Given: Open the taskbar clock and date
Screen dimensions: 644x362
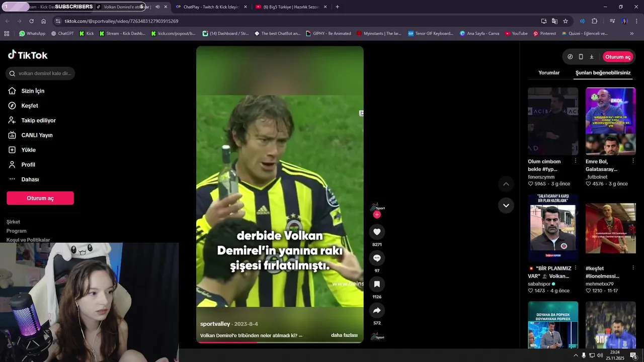Looking at the screenshot, I should 615,355.
